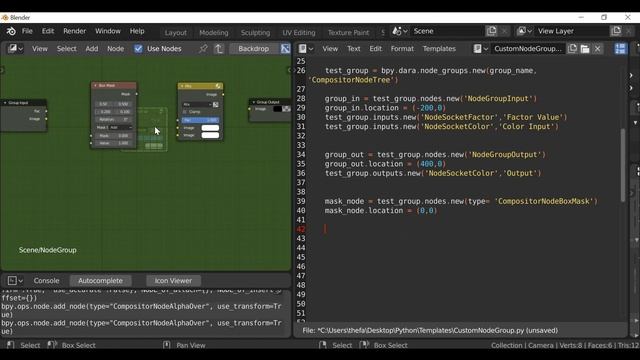Toggle Clamp checkbox in Mix node
Image resolution: width=640 pixels, height=360 pixels.
[185, 112]
